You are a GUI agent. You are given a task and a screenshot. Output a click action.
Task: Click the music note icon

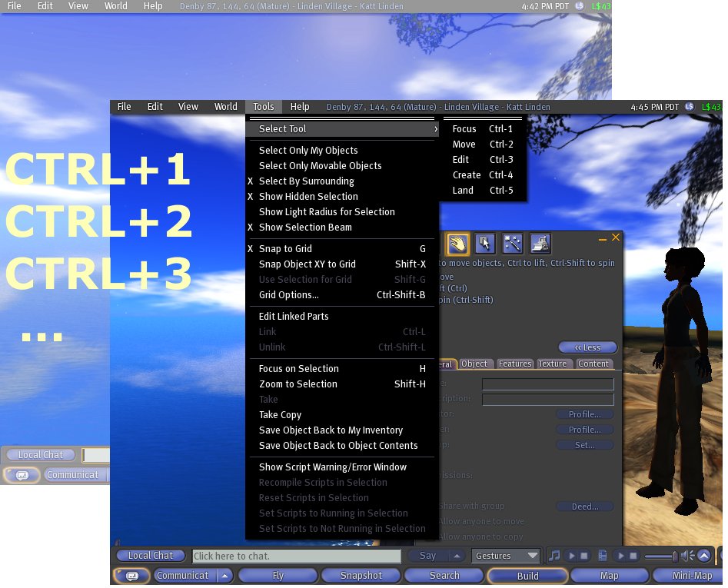[554, 556]
